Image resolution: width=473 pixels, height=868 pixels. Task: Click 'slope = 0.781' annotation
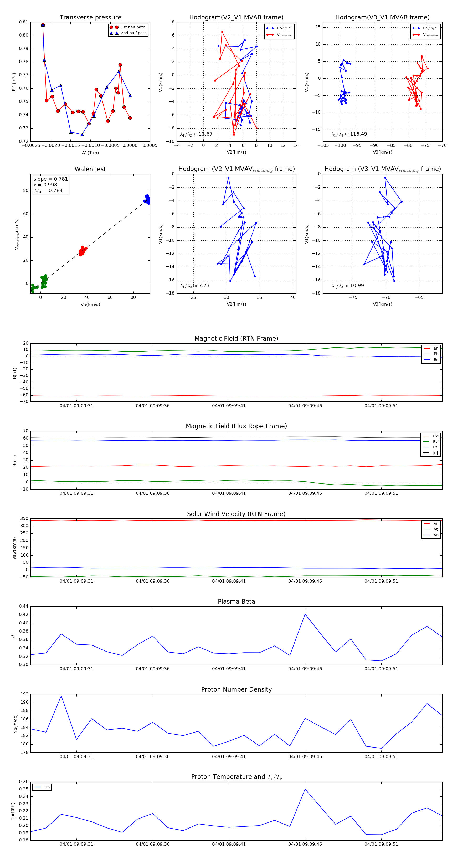tap(50, 179)
